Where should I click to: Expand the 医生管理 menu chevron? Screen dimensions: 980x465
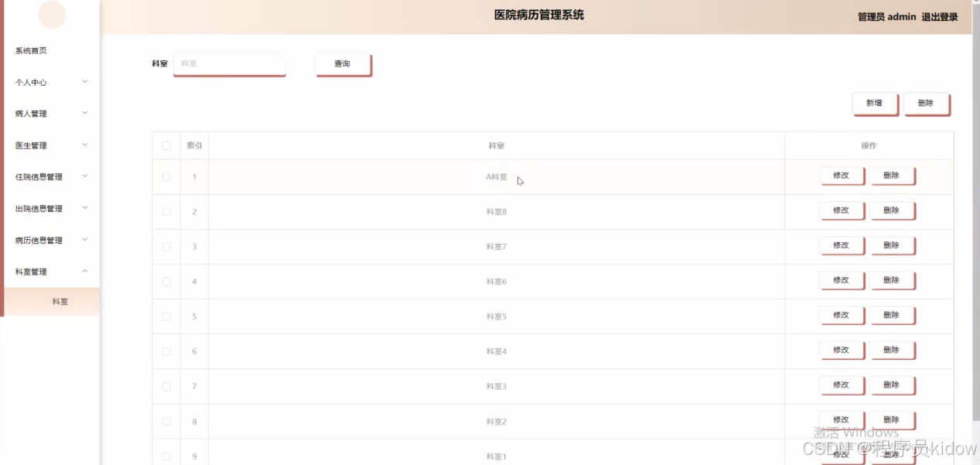click(x=85, y=145)
